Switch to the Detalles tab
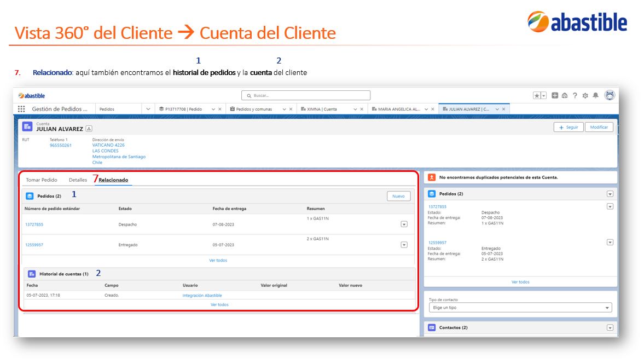Image resolution: width=644 pixels, height=363 pixels. click(x=78, y=180)
